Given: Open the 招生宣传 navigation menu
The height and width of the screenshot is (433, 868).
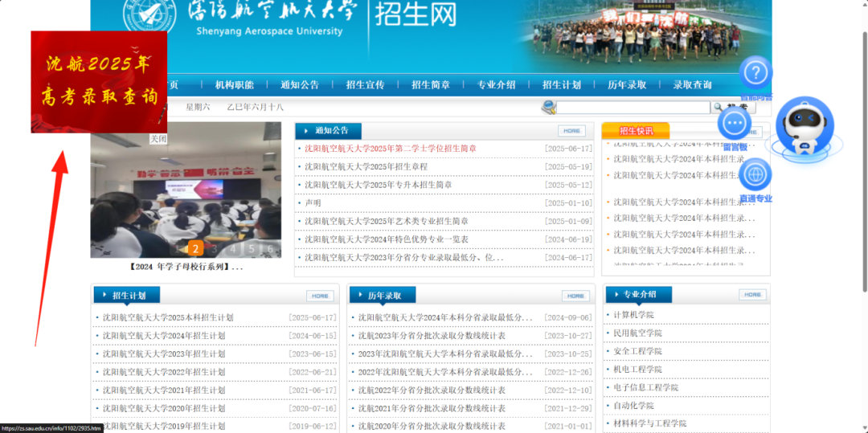Looking at the screenshot, I should point(366,85).
